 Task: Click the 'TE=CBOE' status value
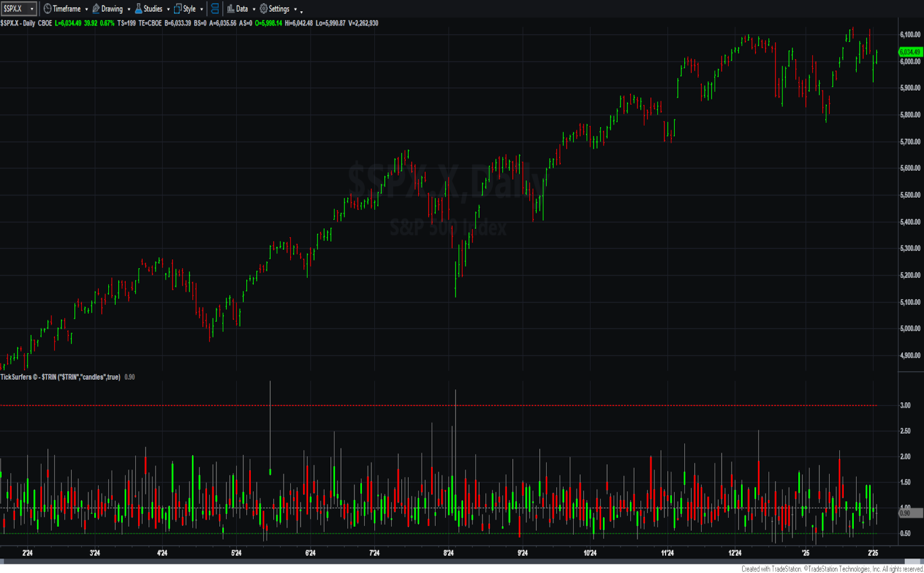150,23
